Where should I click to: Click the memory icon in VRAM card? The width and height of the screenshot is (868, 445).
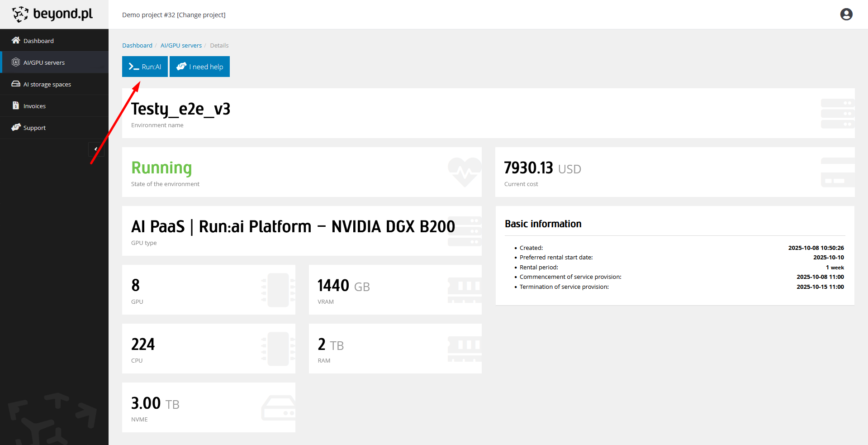(x=465, y=290)
